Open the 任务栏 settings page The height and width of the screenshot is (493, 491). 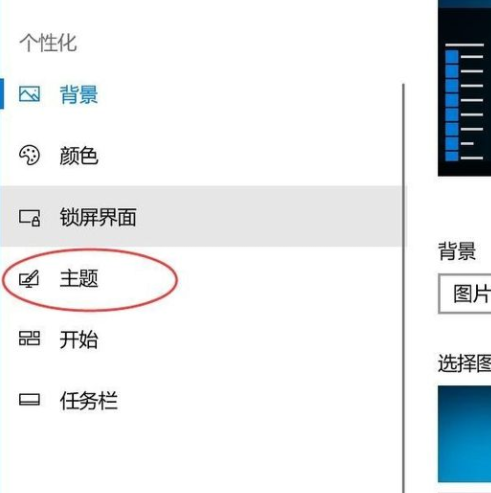[200, 400]
